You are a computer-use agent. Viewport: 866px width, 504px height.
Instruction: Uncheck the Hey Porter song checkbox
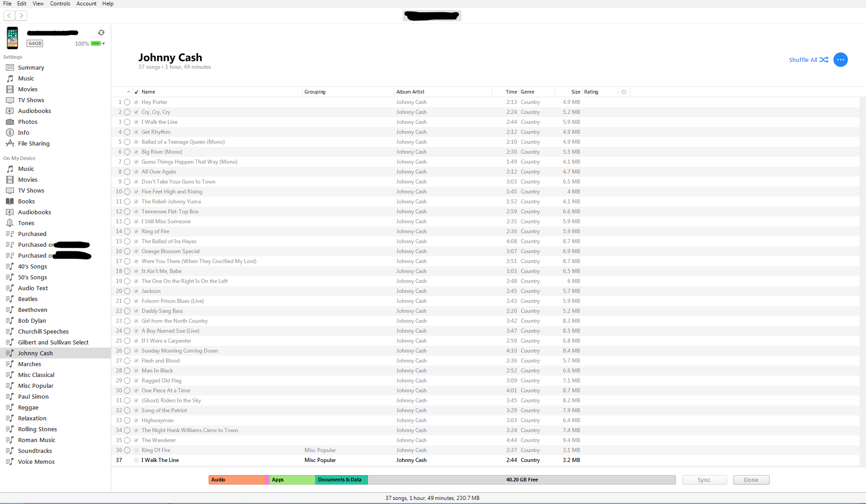tap(136, 102)
